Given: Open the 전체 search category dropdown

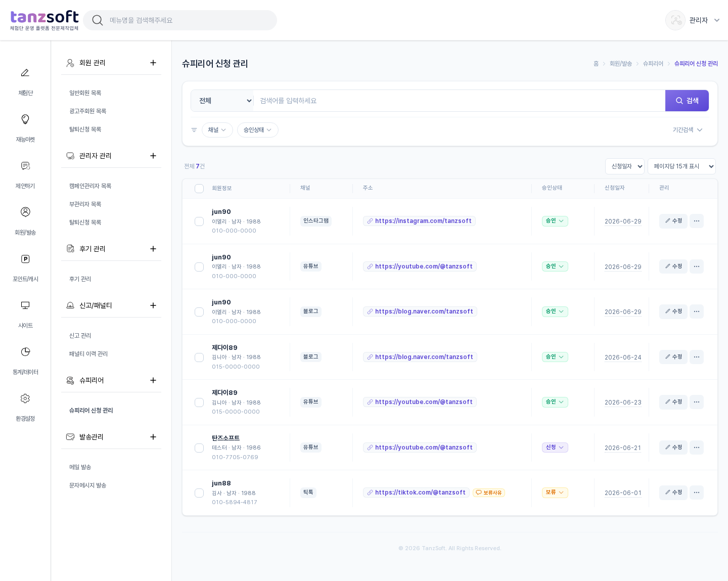Looking at the screenshot, I should click(x=222, y=101).
